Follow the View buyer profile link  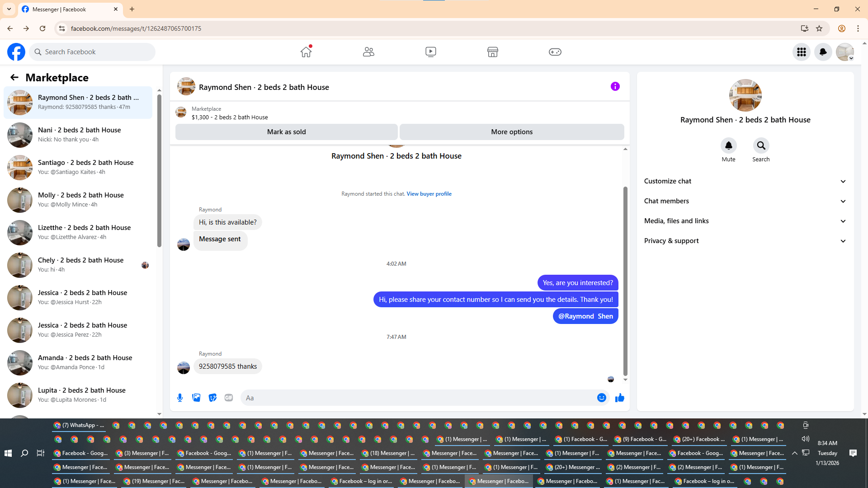pos(429,194)
